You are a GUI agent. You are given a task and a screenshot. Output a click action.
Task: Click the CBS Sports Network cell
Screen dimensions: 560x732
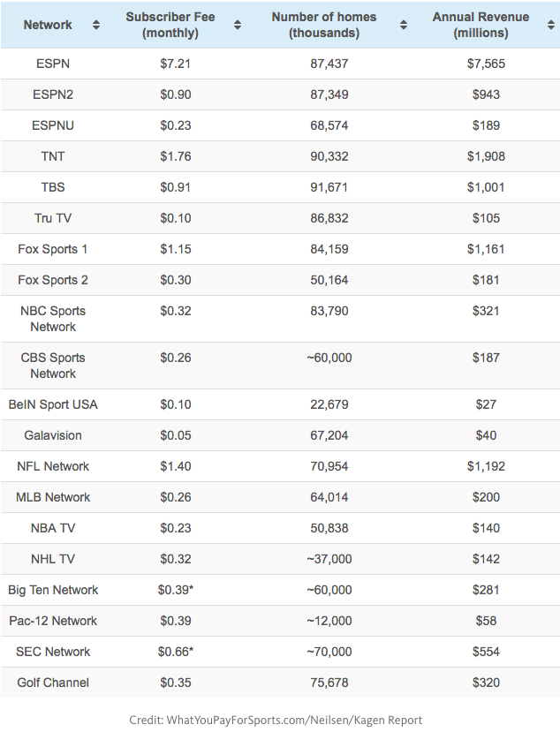[53, 366]
